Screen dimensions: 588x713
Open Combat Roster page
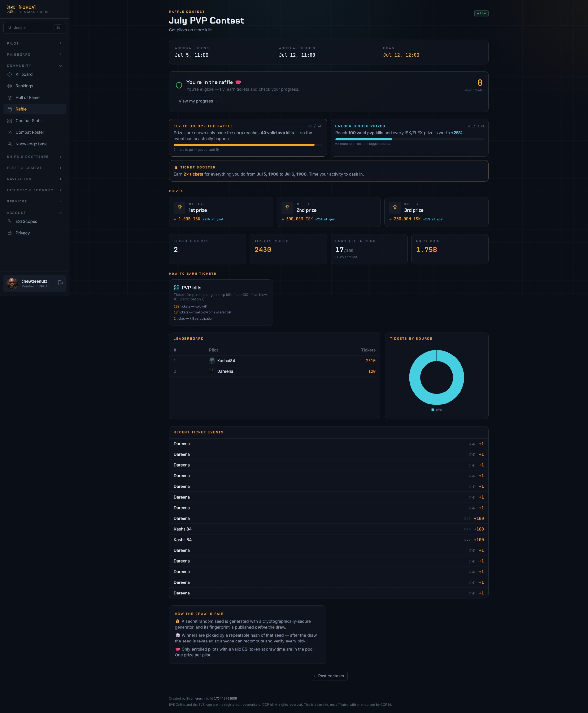[35, 132]
